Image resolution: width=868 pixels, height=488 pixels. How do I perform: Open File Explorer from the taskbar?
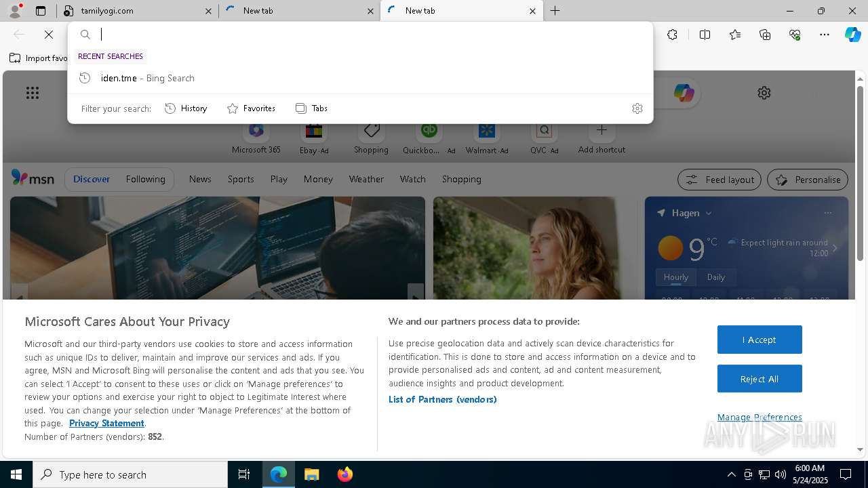311,474
